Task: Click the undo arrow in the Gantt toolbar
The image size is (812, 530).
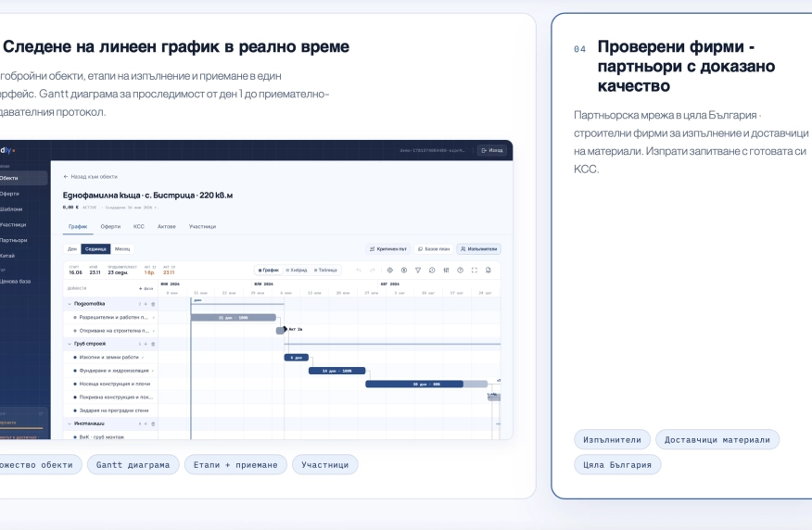Action: [x=359, y=271]
